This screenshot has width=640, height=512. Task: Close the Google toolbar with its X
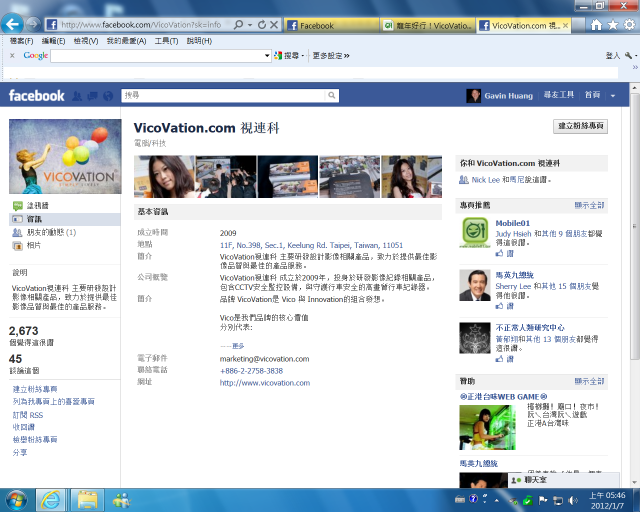(12, 56)
